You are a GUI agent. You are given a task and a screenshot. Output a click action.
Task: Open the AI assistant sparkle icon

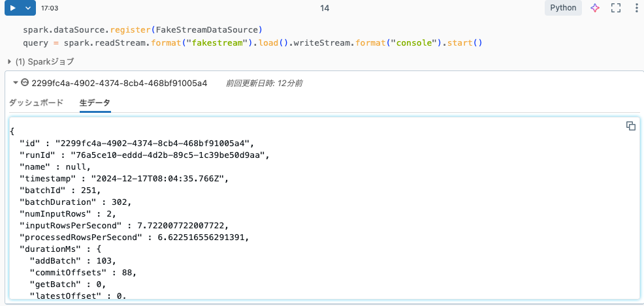(x=595, y=8)
